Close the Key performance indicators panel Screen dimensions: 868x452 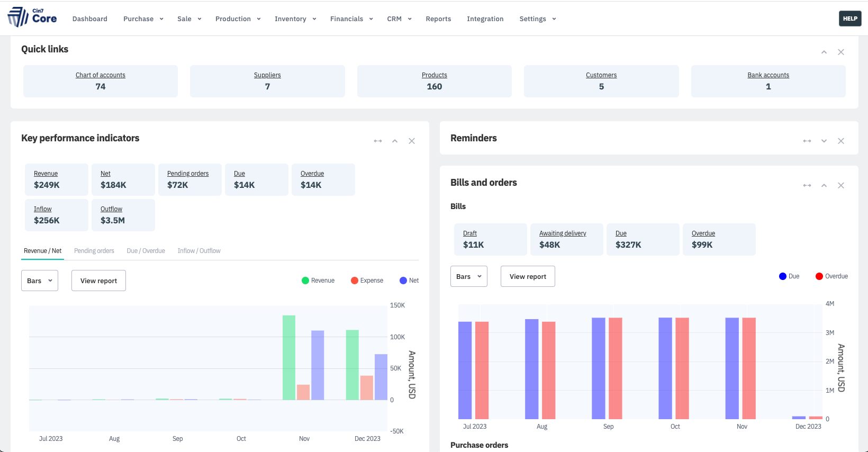pyautogui.click(x=412, y=141)
